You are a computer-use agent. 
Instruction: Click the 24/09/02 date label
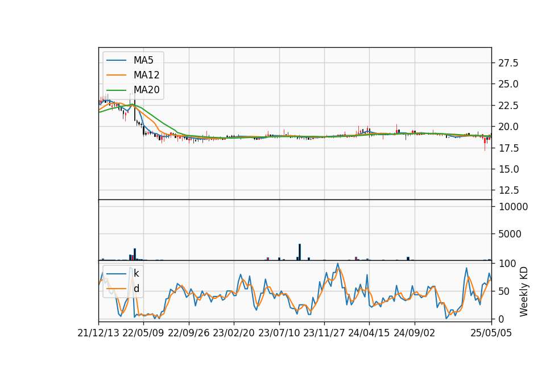click(x=415, y=333)
